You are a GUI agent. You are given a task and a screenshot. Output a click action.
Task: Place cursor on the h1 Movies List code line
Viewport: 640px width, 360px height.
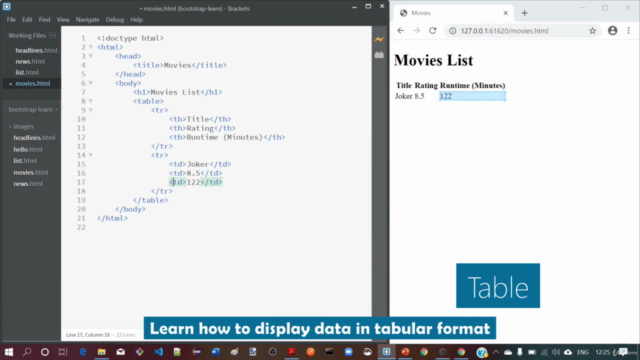(x=178, y=92)
